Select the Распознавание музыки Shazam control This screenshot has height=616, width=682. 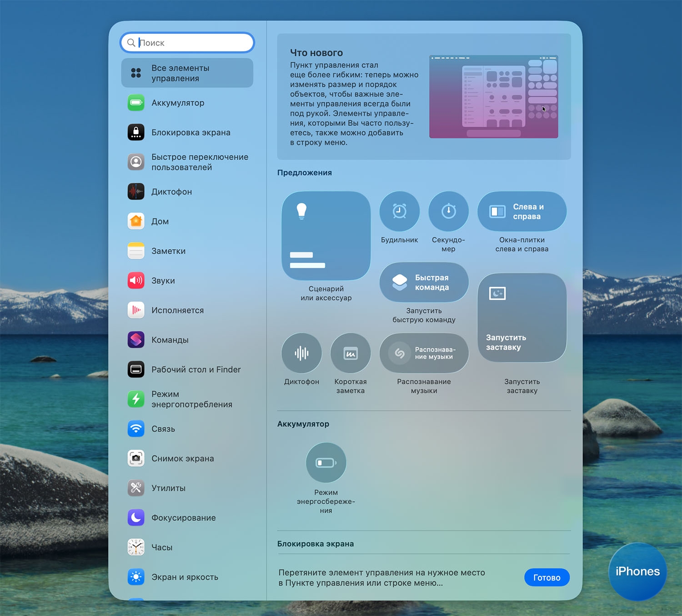424,353
